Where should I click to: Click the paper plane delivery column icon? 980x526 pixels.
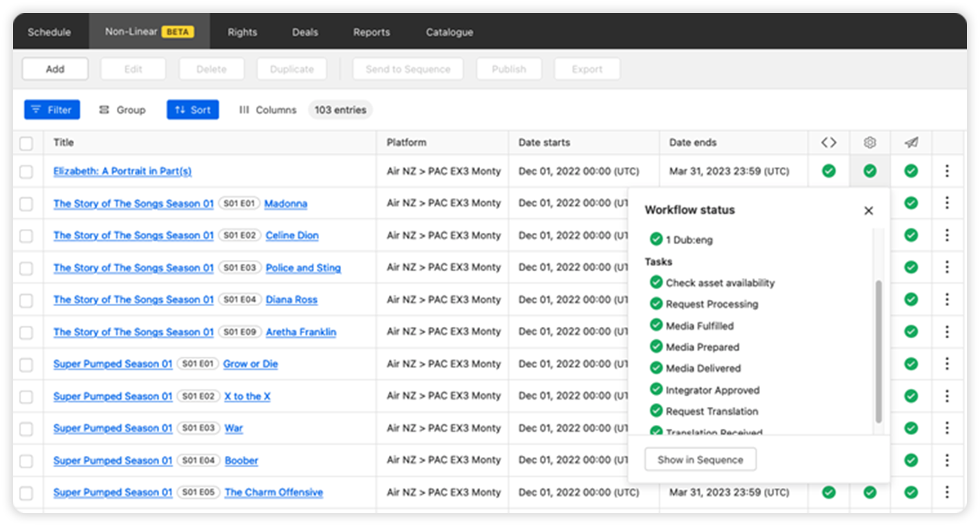[911, 142]
